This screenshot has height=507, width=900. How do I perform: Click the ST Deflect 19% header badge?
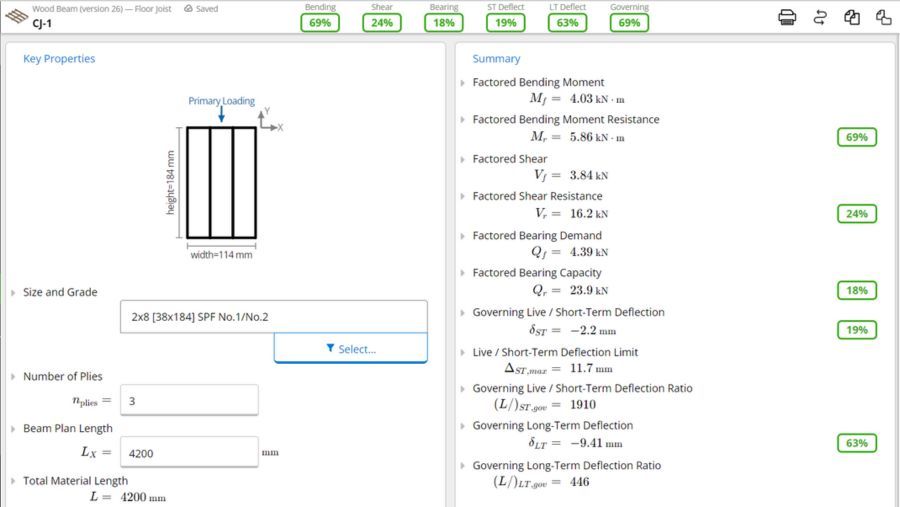point(506,23)
